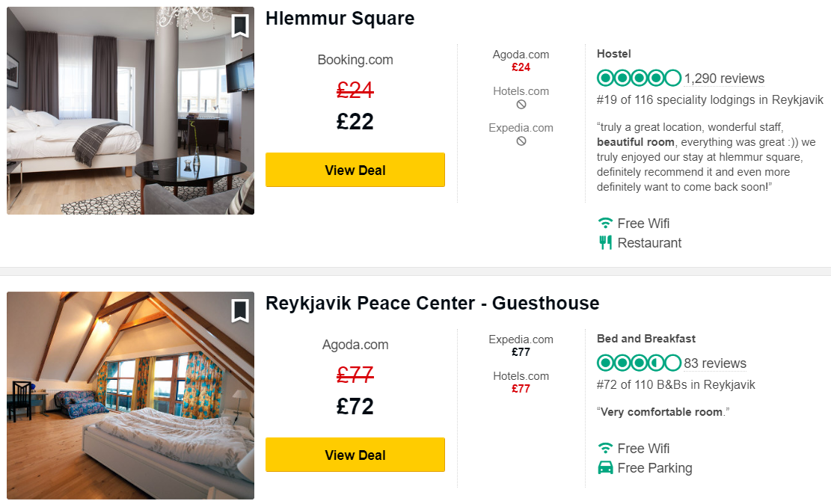Bookmark the Hlemmur Square listing

pyautogui.click(x=239, y=25)
